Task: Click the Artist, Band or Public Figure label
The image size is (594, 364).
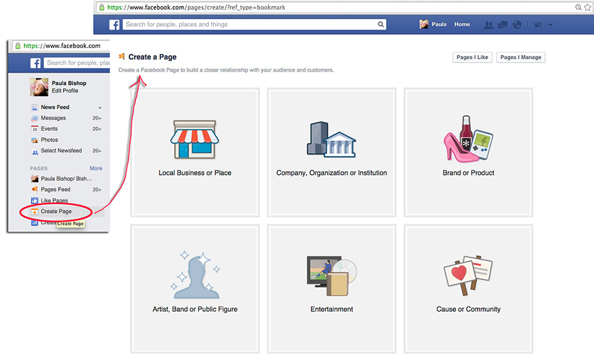Action: click(x=195, y=309)
